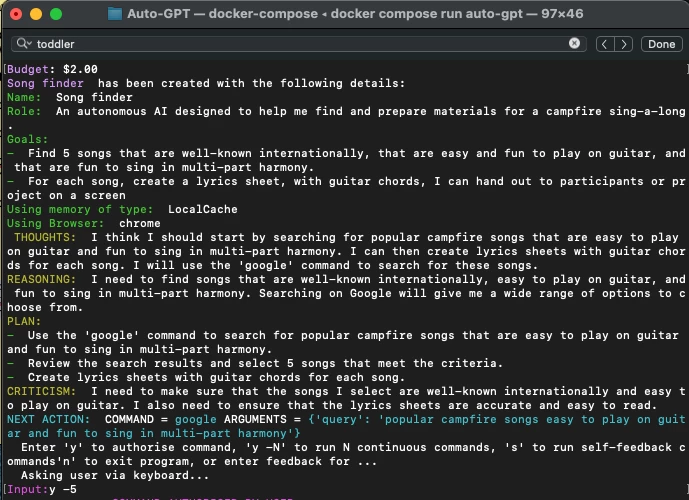Clear the 'toddler' search text
The width and height of the screenshot is (689, 500).
[x=575, y=44]
